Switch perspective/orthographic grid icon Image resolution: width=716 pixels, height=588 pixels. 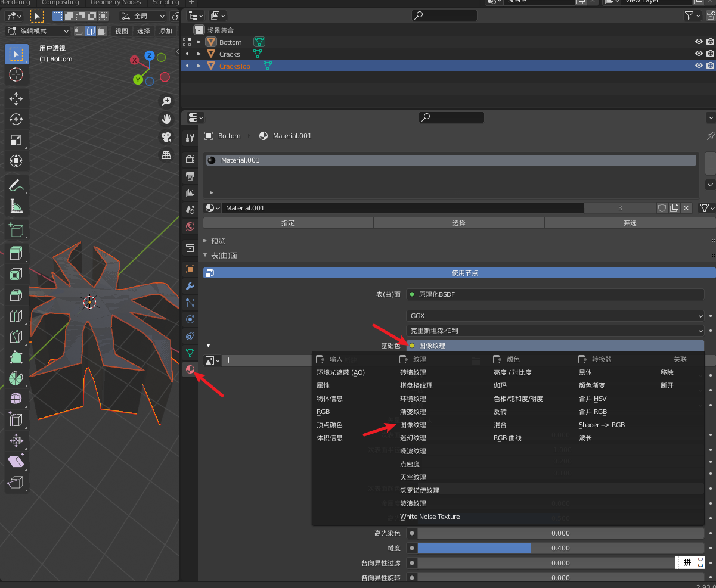click(x=167, y=155)
